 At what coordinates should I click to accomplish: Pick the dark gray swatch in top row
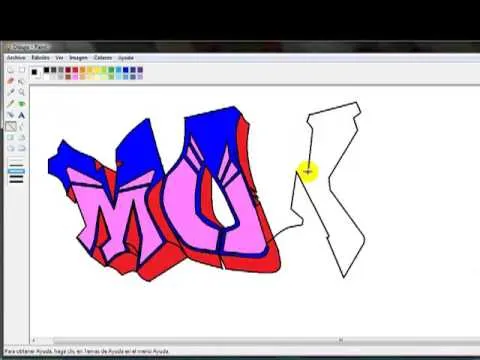point(54,70)
